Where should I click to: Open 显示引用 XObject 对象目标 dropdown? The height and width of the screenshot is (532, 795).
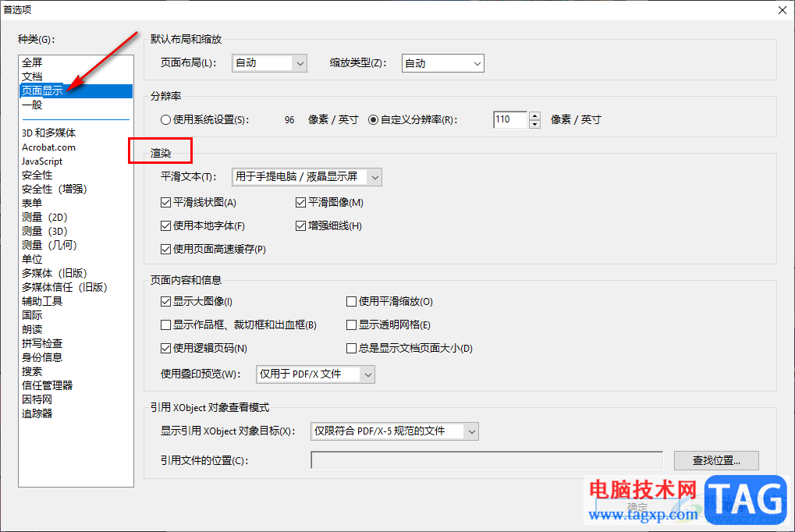395,431
